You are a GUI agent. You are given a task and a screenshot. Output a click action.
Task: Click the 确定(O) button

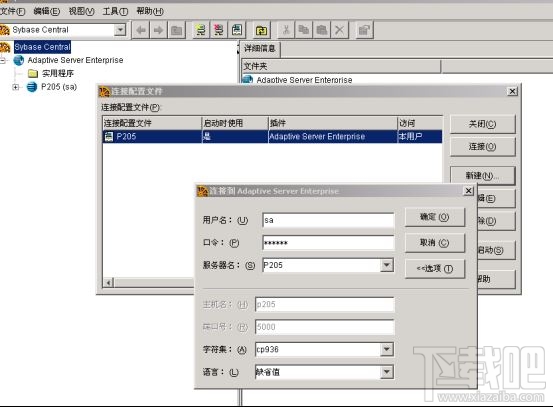[x=435, y=217]
